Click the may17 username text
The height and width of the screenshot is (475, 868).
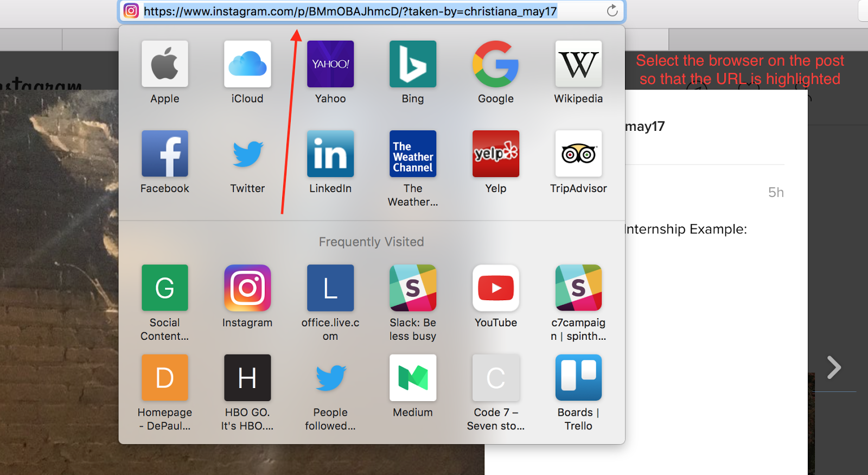(645, 126)
